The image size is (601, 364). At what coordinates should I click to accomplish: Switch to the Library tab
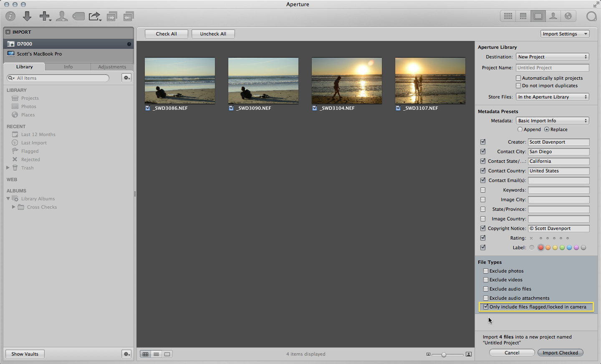coord(25,67)
